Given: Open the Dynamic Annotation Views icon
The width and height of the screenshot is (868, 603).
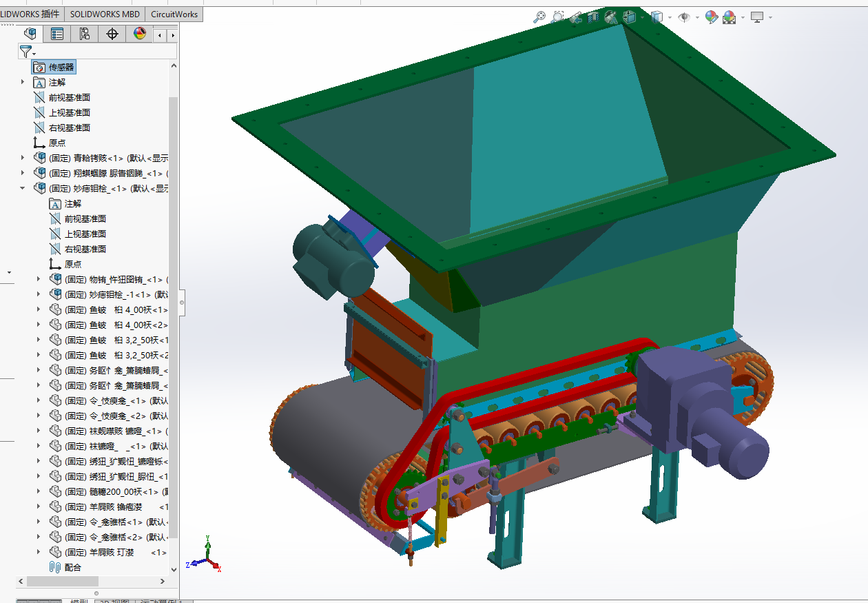Looking at the screenshot, I should point(610,17).
